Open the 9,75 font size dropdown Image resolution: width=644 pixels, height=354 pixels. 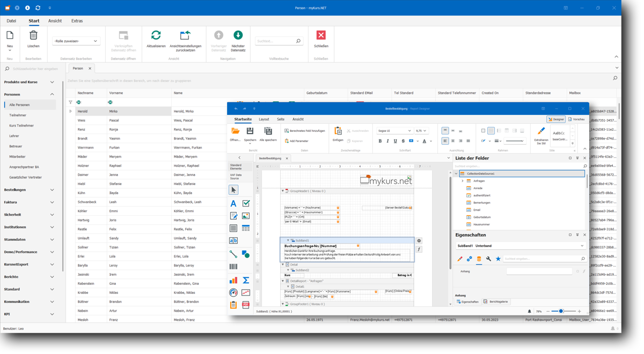[421, 131]
